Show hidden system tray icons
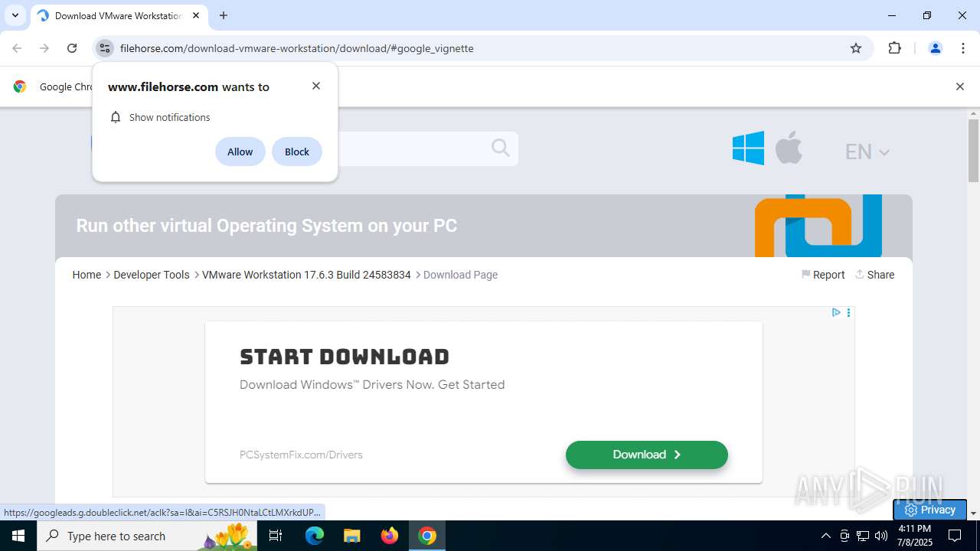Screen dimensions: 980x551 click(825, 536)
